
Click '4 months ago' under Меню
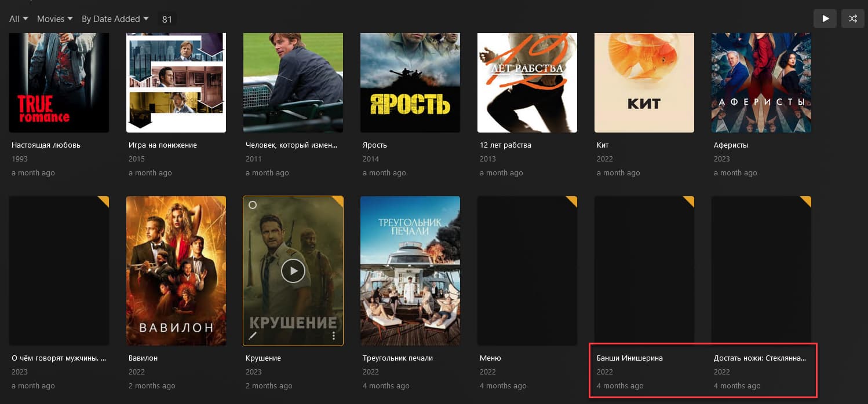(x=503, y=386)
